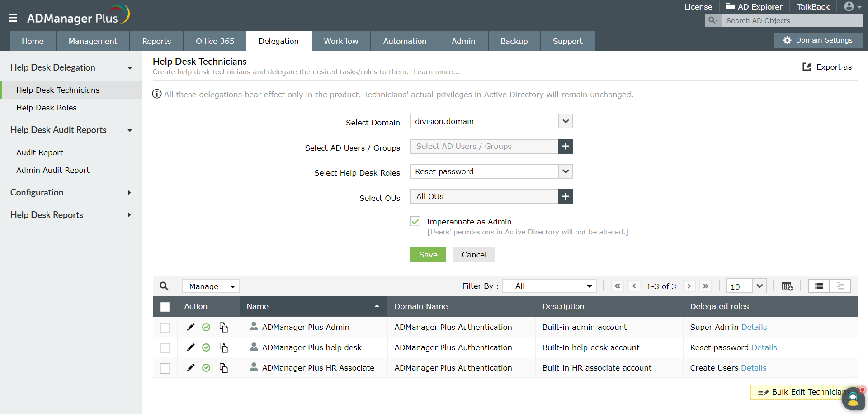Edit the ADManager Plus help desk technician
The height and width of the screenshot is (414, 868).
191,347
